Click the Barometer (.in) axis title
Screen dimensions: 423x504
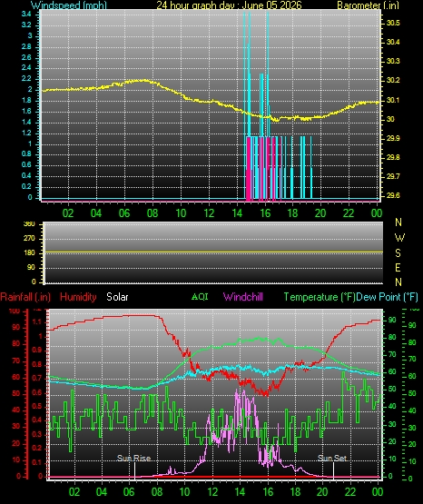[x=368, y=5]
